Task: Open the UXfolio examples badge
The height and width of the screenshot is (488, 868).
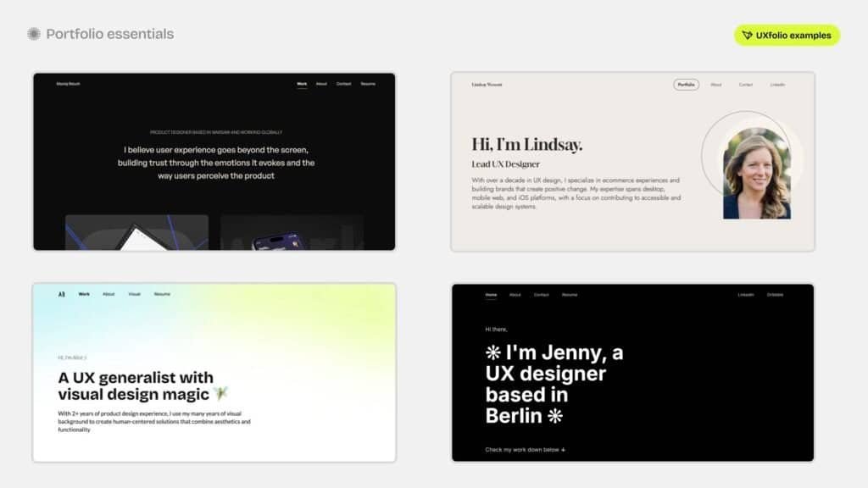Action: 787,36
